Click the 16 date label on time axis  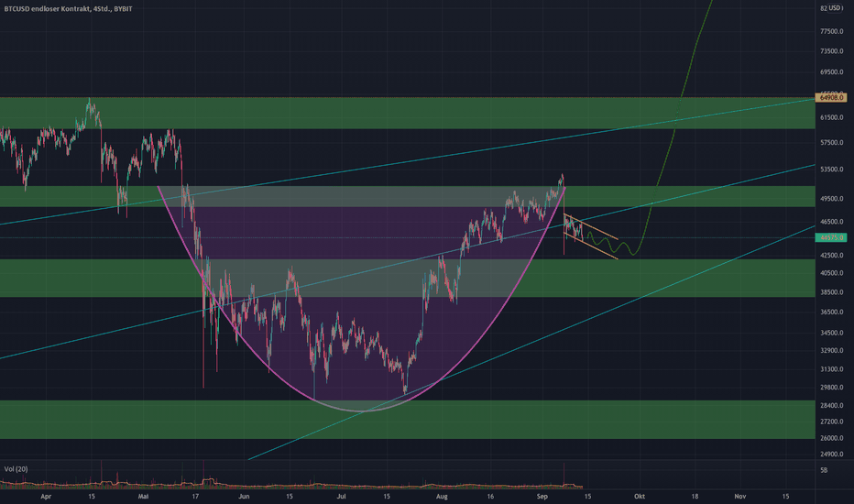coord(491,497)
